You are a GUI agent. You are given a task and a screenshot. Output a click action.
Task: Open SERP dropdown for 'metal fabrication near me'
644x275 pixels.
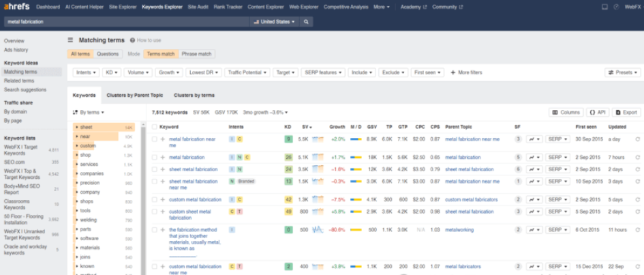557,139
